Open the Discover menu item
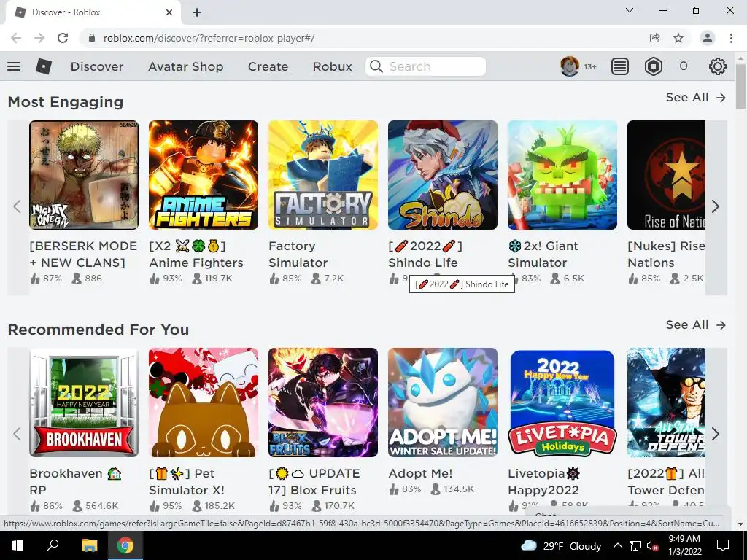The height and width of the screenshot is (560, 747). 97,66
